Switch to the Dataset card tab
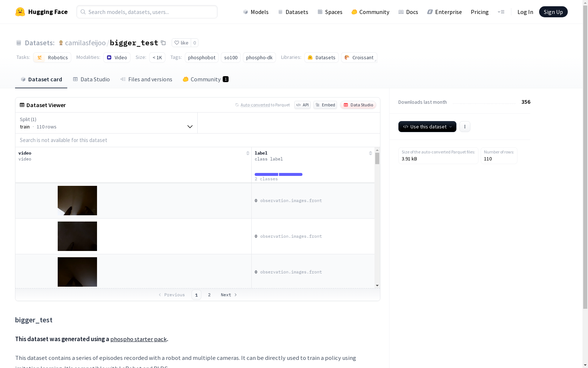 (x=41, y=79)
